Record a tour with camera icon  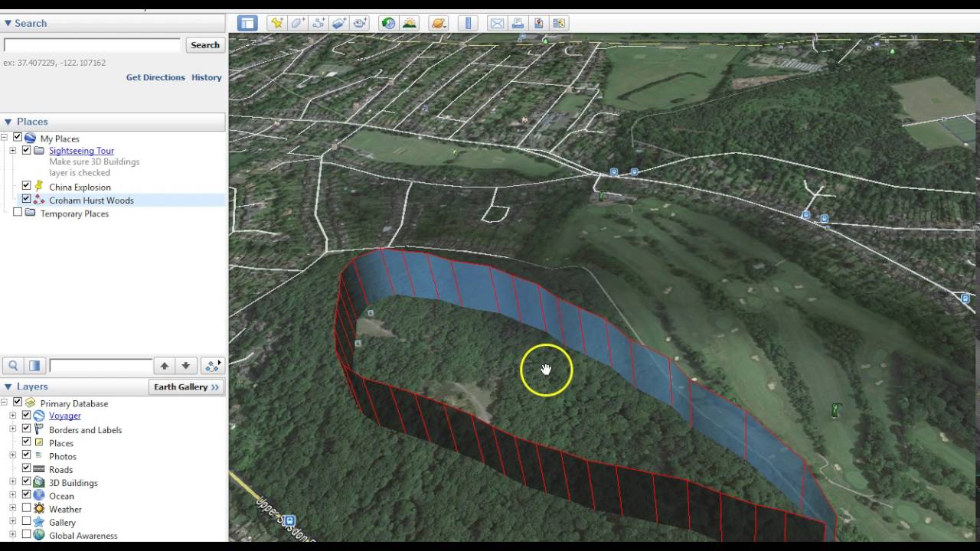click(x=360, y=23)
